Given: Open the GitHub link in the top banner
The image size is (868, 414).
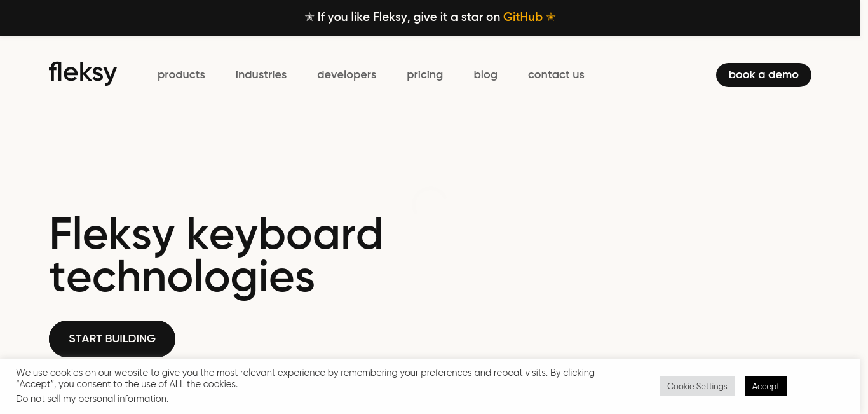Looking at the screenshot, I should coord(523,17).
